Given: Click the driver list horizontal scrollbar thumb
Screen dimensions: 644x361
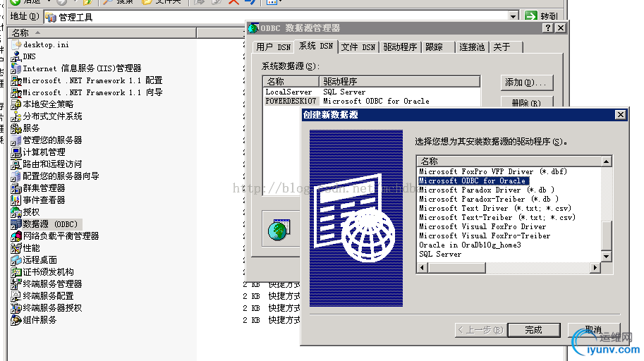Looking at the screenshot, I should click(x=456, y=268).
